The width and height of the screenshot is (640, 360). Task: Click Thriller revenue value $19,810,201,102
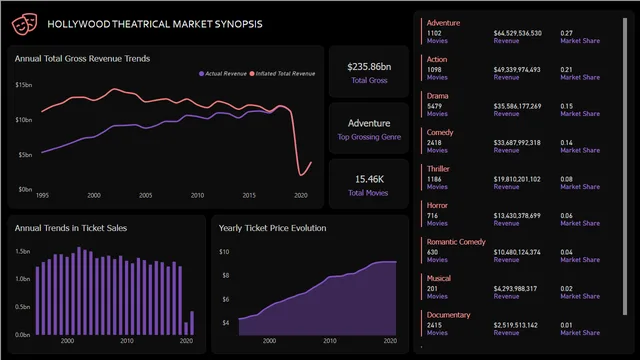(x=517, y=179)
